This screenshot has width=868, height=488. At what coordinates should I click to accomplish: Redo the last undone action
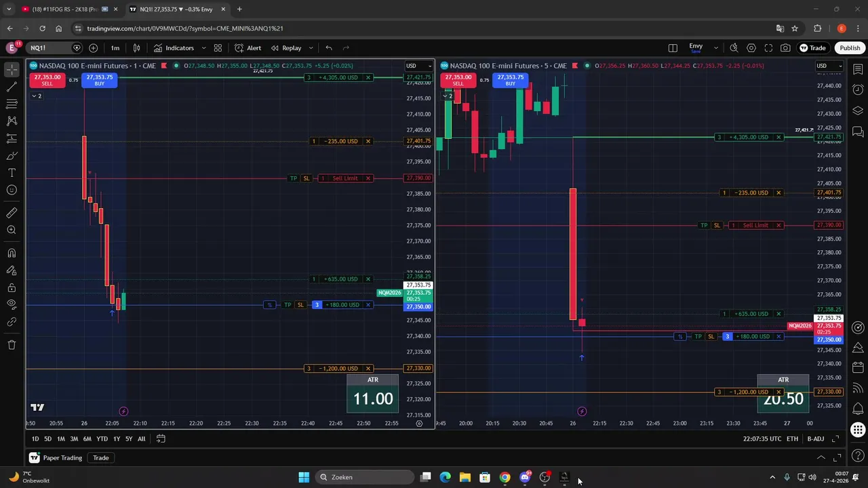[x=346, y=48]
